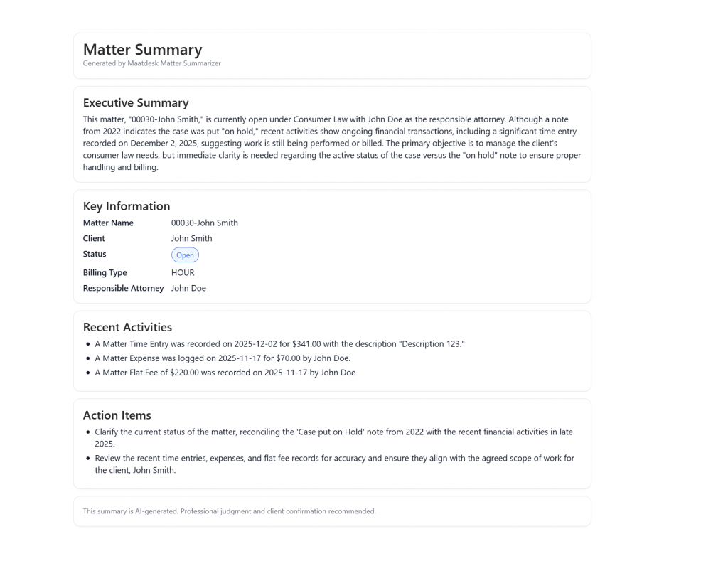Image resolution: width=728 pixels, height=561 pixels.
Task: Click the billing type value "HOUR"
Action: 183,272
